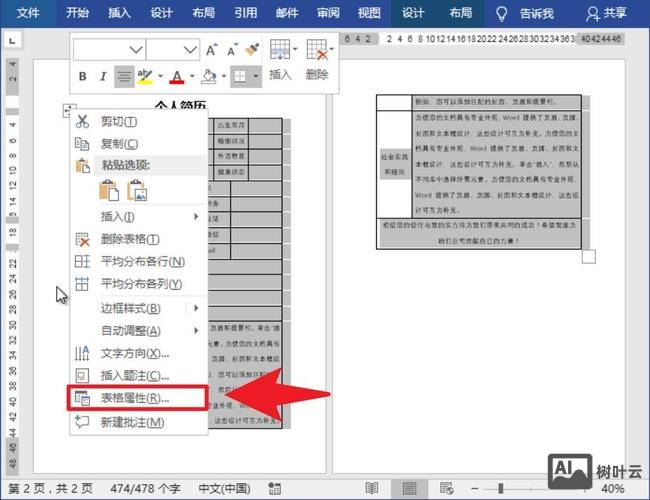Viewport: 650px width, 500px height.
Task: Select 平均分布各列(Y) menu item
Action: tap(139, 284)
